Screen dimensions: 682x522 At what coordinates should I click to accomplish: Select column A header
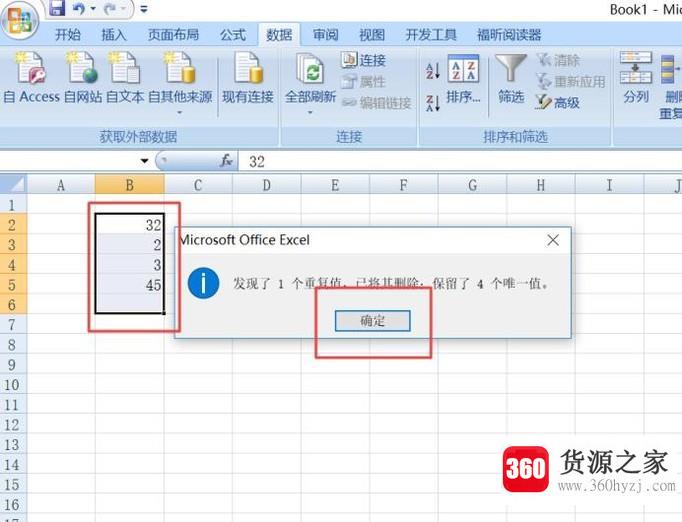61,185
